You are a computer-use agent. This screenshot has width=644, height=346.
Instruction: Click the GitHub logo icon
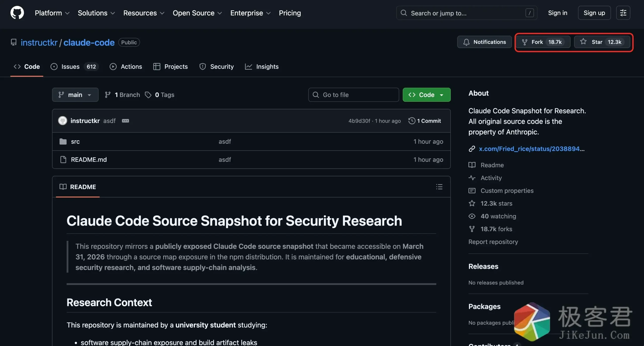17,13
